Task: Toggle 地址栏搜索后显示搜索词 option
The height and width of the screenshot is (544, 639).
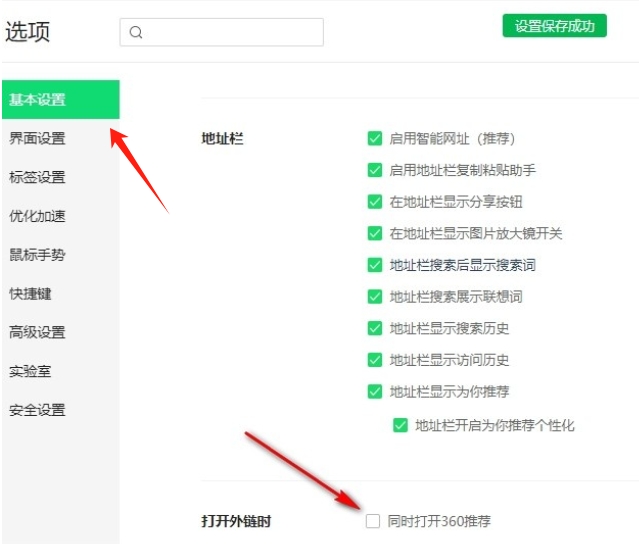Action: pos(375,265)
